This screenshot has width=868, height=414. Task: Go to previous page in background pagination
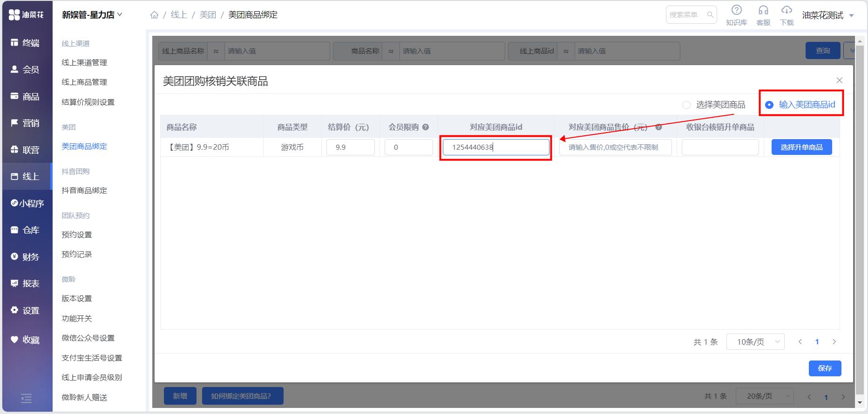click(809, 397)
